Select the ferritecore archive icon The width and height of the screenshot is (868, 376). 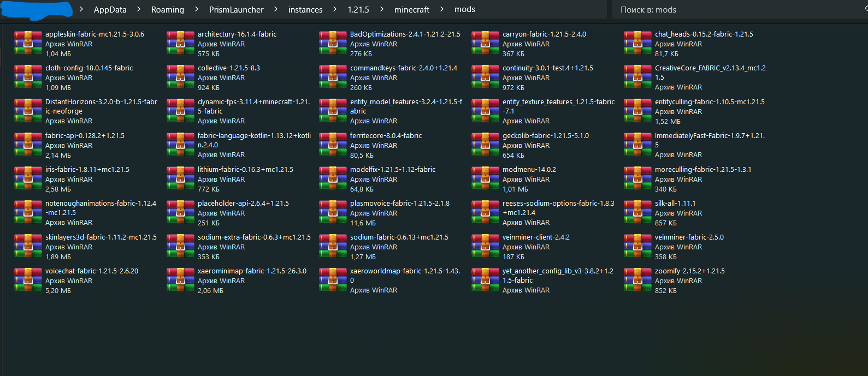point(333,145)
